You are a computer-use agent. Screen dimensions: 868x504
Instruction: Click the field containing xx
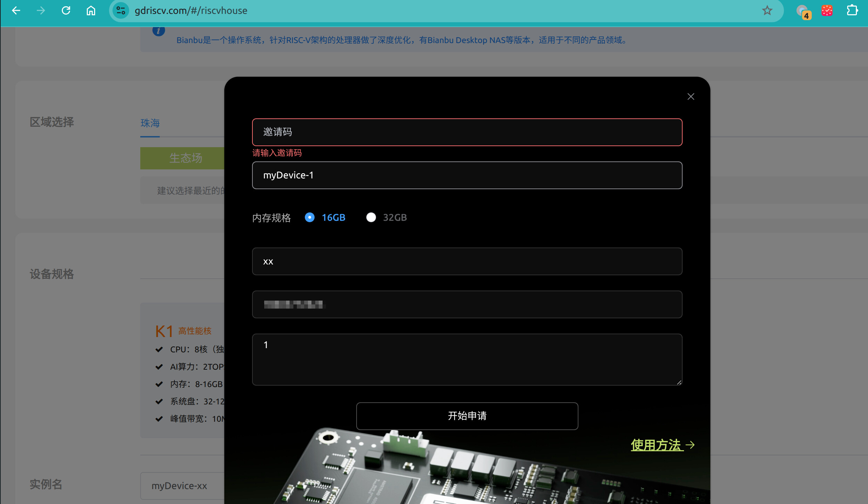coord(467,261)
